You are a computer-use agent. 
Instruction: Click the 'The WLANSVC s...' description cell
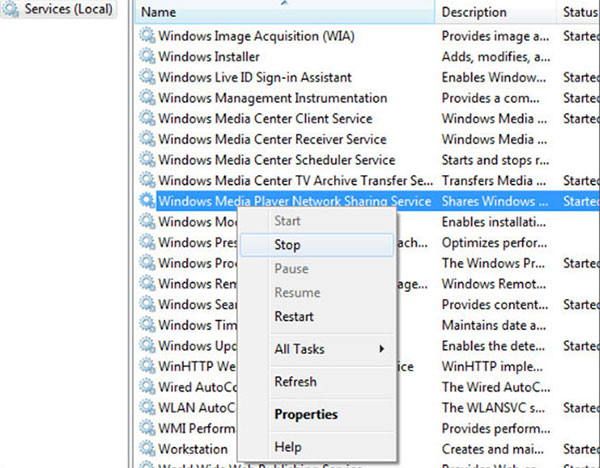[494, 408]
